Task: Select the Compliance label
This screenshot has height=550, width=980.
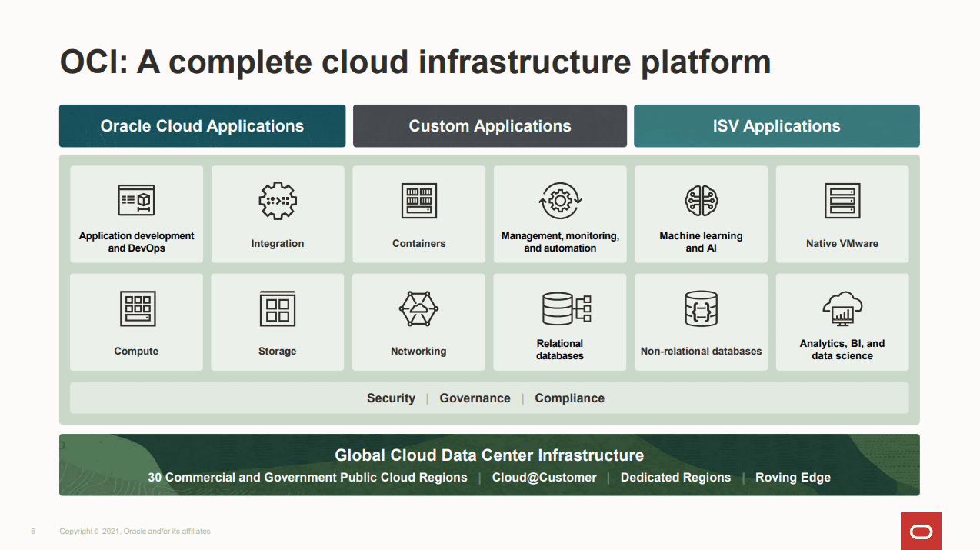Action: pos(569,398)
